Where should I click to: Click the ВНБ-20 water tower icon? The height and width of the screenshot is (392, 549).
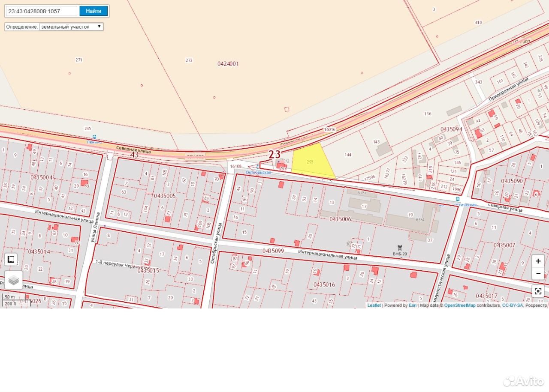pos(400,248)
